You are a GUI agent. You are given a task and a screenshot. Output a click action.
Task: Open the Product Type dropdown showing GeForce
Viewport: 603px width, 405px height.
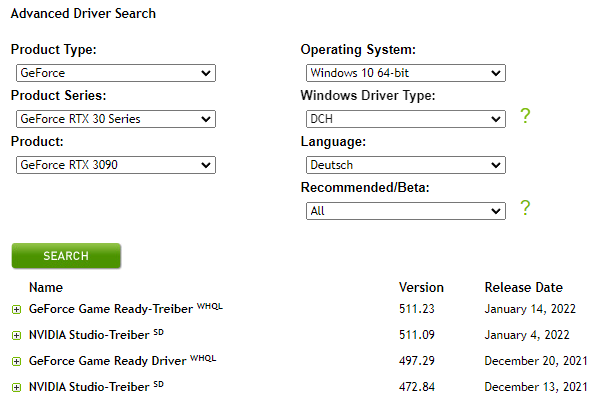tap(116, 73)
